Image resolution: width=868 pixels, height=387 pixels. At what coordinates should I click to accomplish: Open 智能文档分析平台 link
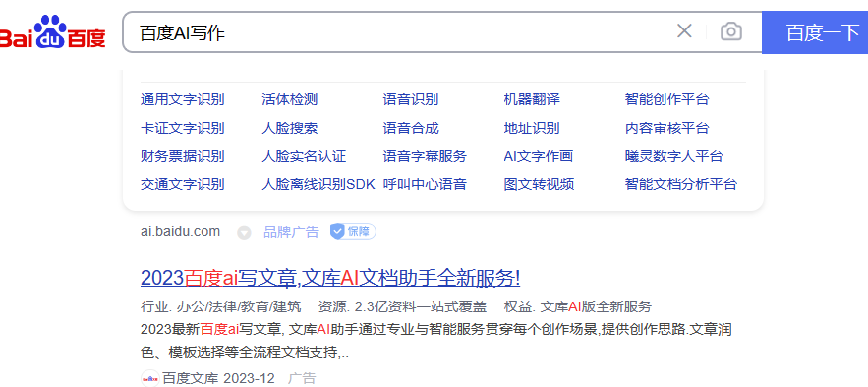pos(681,184)
